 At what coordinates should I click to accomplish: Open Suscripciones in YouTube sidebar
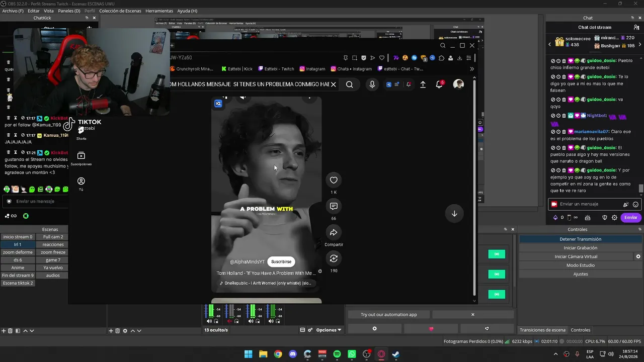[x=81, y=159]
